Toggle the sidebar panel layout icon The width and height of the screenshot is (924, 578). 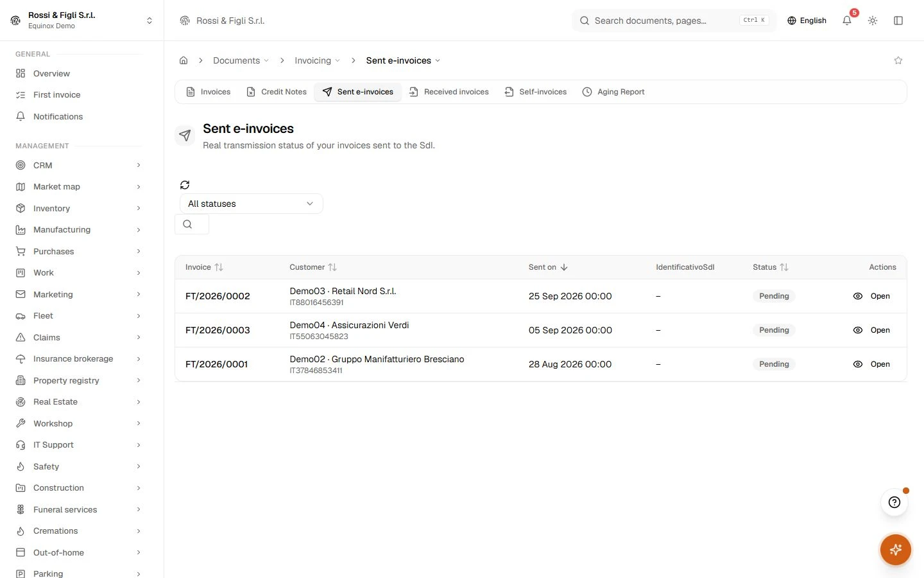(898, 21)
